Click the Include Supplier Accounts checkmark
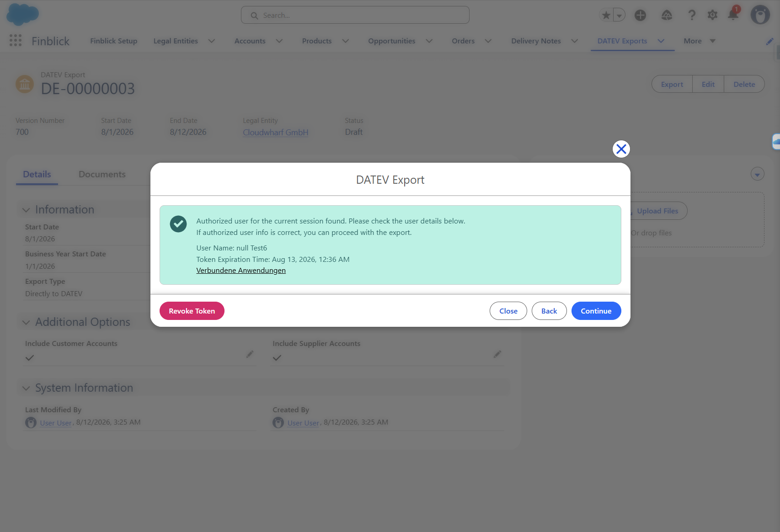 (277, 358)
